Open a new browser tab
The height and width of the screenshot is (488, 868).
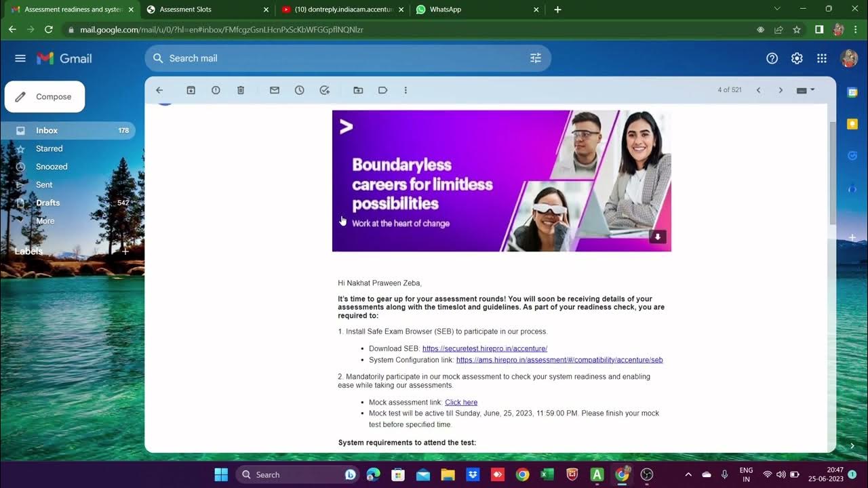557,9
